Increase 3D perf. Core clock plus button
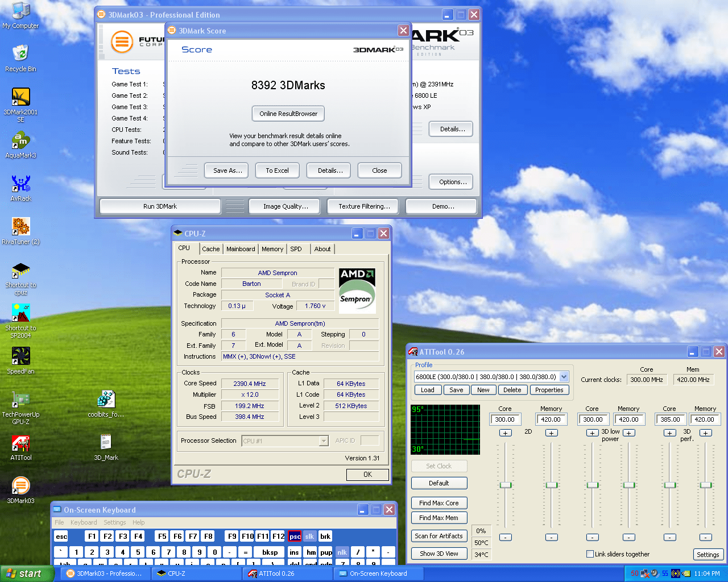The width and height of the screenshot is (728, 582). [x=670, y=433]
